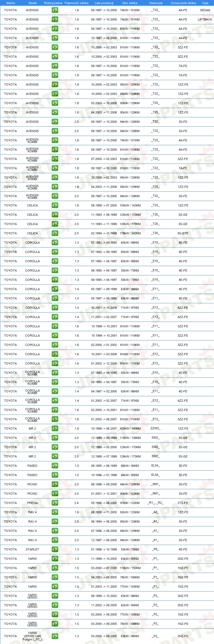Click the fuel icon in the AVENSIS LIFTBACK row
This screenshot has width=214, height=644.
tap(55, 19)
